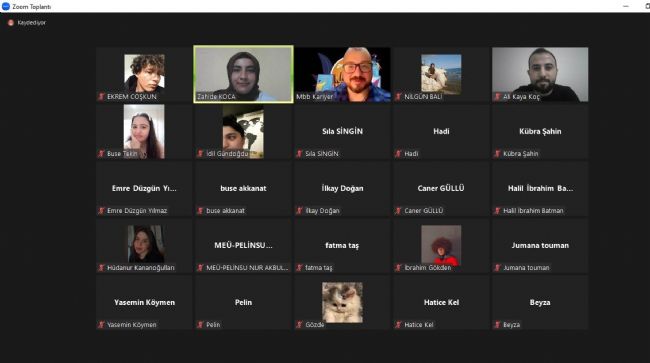The height and width of the screenshot is (363, 650).
Task: Click muted mic icon beside Jumana touman
Action: pos(497,268)
